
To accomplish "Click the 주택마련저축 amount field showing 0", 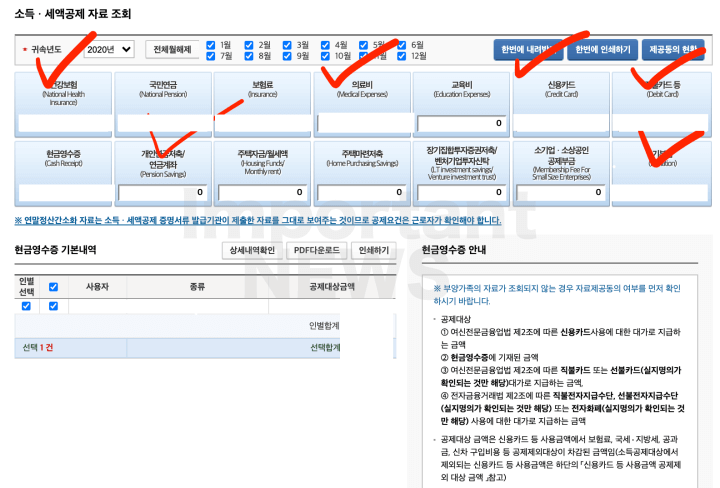I will (x=362, y=192).
